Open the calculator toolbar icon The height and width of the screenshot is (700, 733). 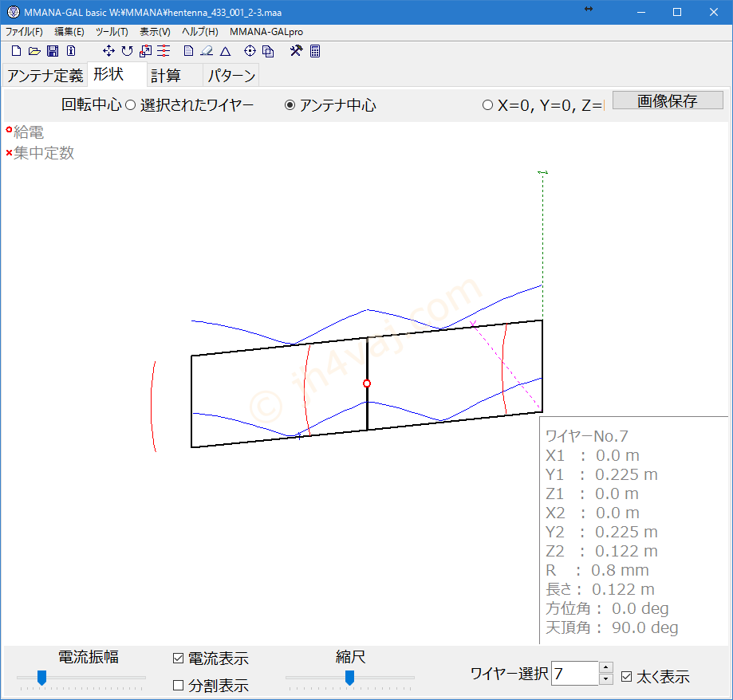[x=315, y=51]
